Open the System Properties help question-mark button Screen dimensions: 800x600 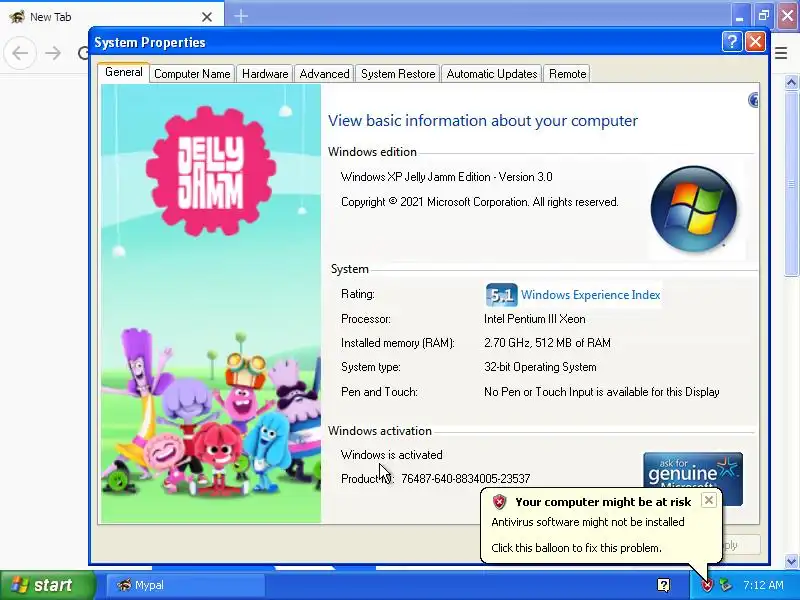pyautogui.click(x=732, y=41)
